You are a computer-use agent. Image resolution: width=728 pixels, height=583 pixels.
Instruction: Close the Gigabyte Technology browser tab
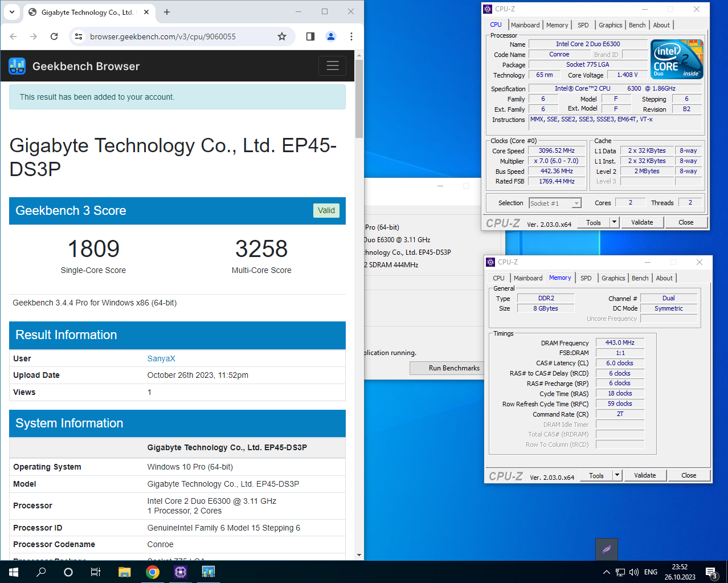pyautogui.click(x=146, y=12)
